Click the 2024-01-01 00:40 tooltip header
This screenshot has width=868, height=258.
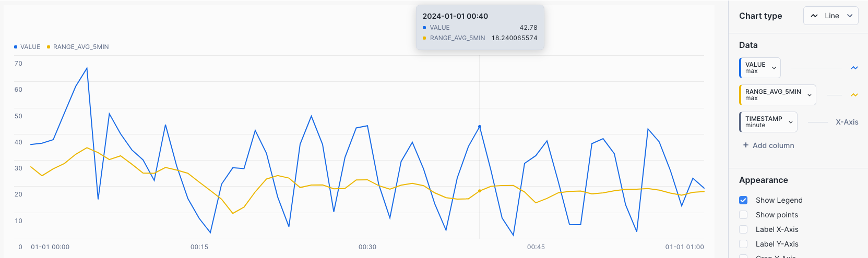[x=455, y=16]
